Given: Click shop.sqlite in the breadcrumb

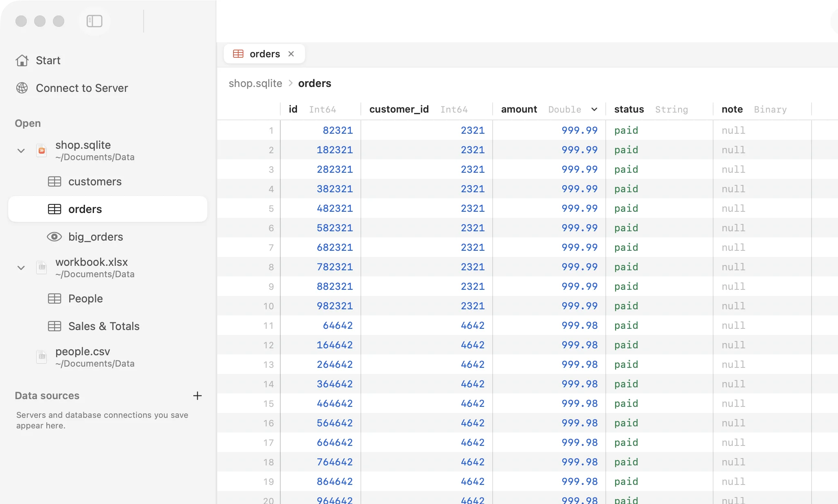Looking at the screenshot, I should click(x=255, y=83).
